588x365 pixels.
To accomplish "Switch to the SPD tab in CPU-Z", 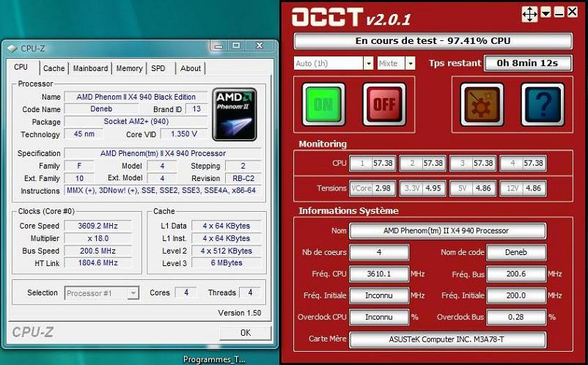I will pyautogui.click(x=158, y=68).
